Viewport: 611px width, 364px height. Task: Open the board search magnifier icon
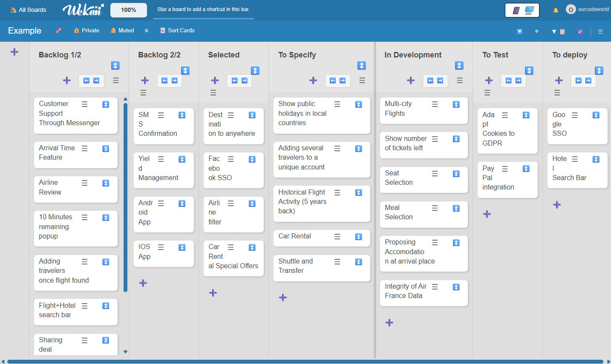tap(537, 31)
